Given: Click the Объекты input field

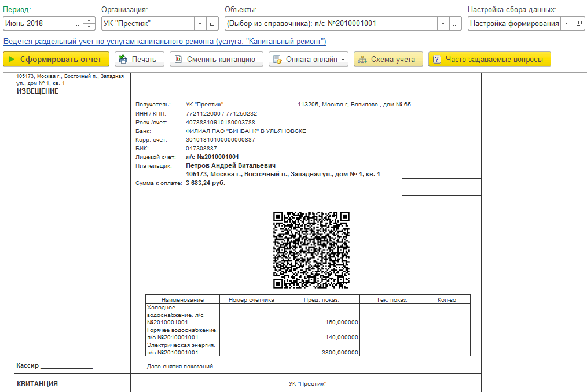Looking at the screenshot, I should (331, 24).
